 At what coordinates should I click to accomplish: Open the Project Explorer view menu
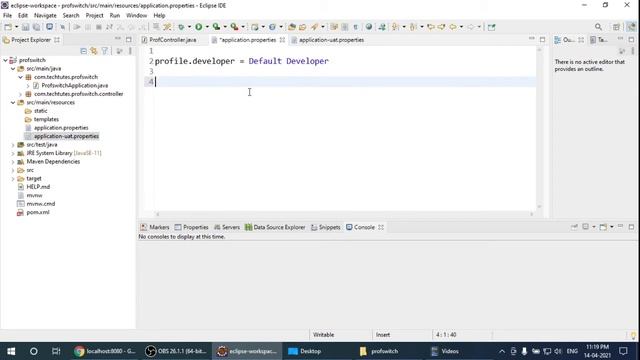pos(130,51)
